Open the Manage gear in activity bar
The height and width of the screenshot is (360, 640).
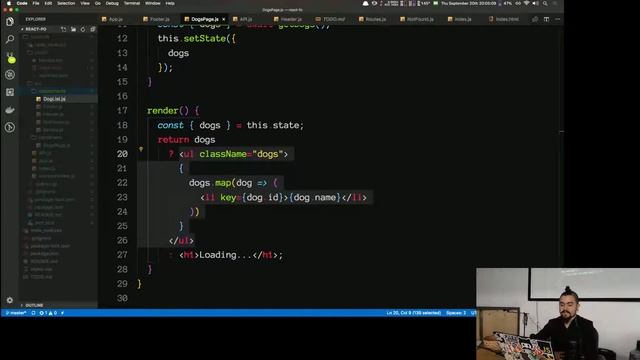(10, 300)
